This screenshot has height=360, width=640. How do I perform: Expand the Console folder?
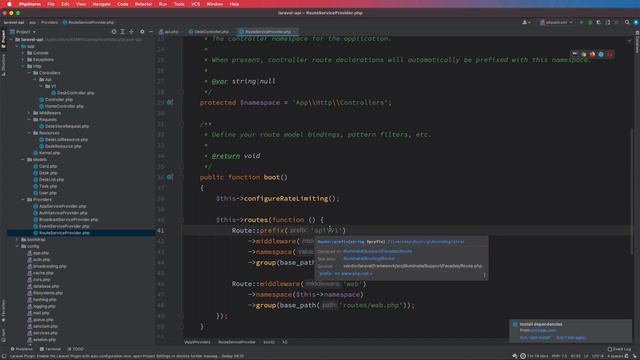click(x=23, y=53)
